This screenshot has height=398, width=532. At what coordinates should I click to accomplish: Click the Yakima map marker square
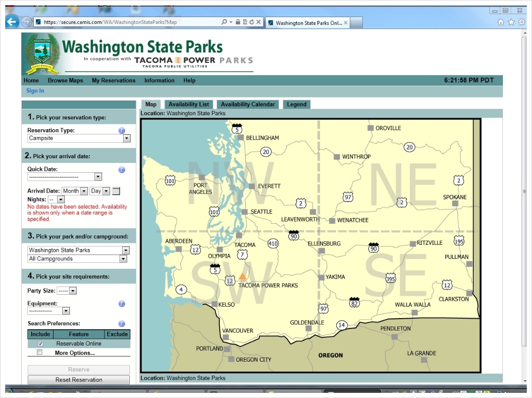point(321,277)
